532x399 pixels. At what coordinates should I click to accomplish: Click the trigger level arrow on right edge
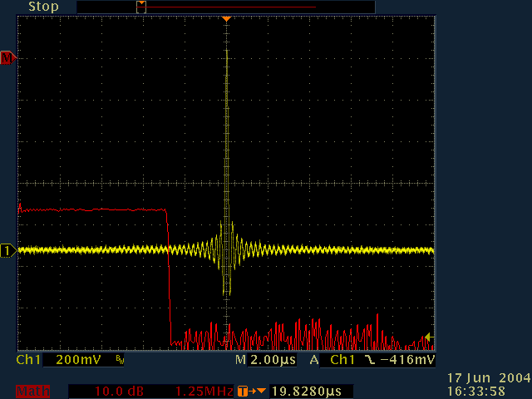[427, 337]
